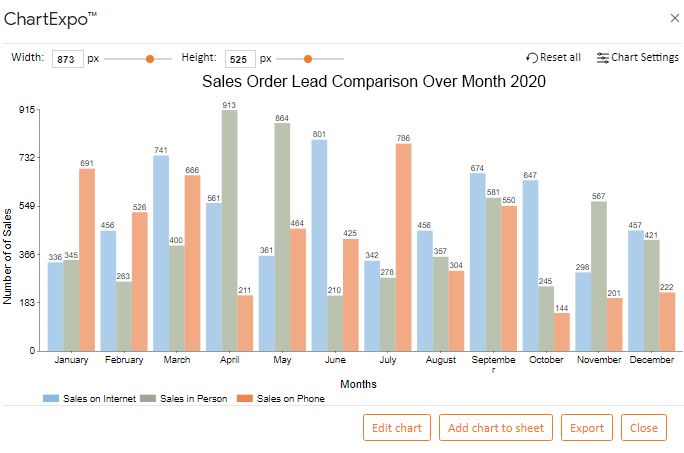Focus the Height input field

pyautogui.click(x=240, y=59)
